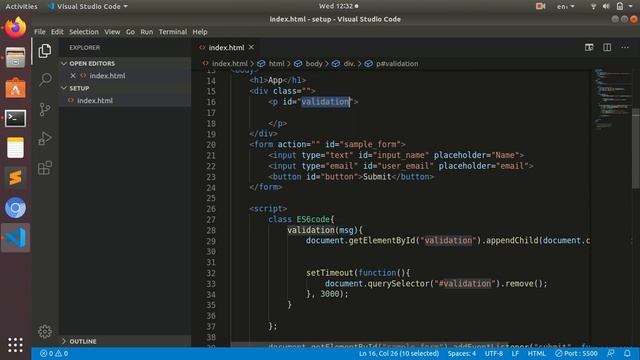640x360 pixels.
Task: Click setTimeout on line 32
Action: (330, 273)
